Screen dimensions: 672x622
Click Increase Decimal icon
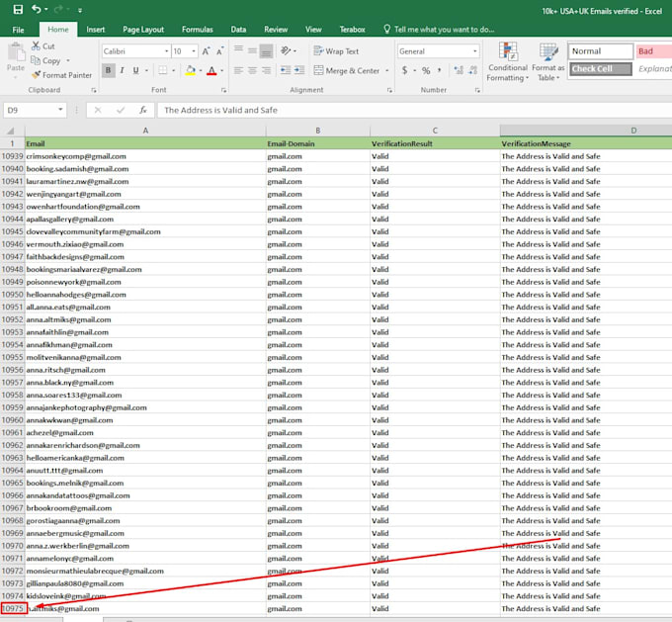coord(459,70)
